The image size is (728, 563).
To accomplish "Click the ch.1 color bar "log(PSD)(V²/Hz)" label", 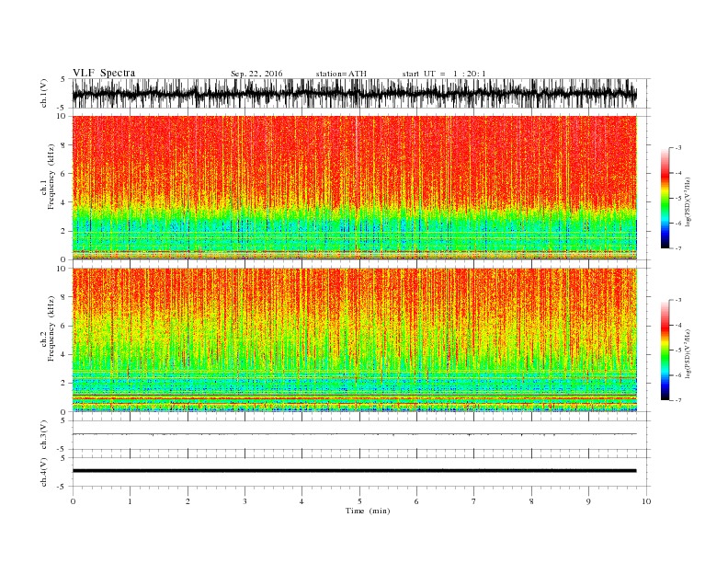I will (688, 202).
